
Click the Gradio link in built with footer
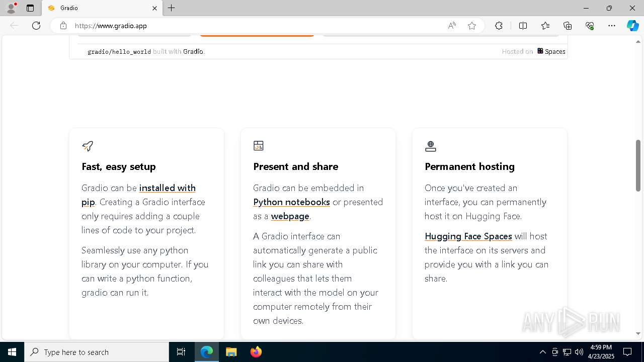click(x=193, y=51)
